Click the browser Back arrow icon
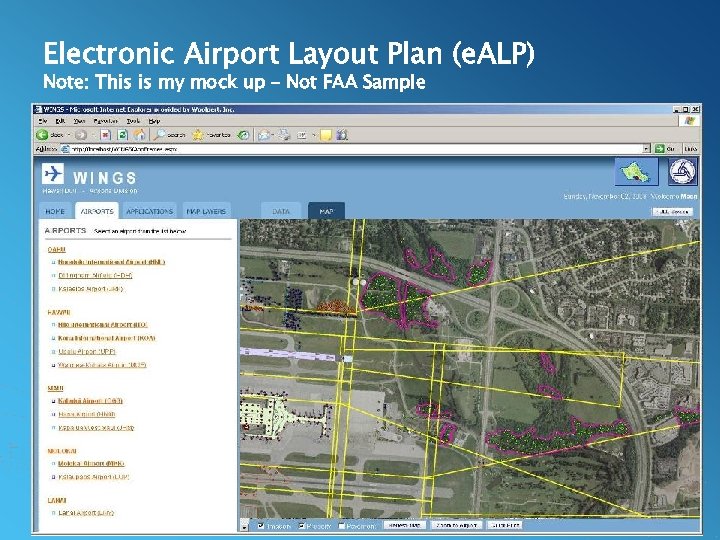Screen dimensions: 720x540 pos(42,135)
